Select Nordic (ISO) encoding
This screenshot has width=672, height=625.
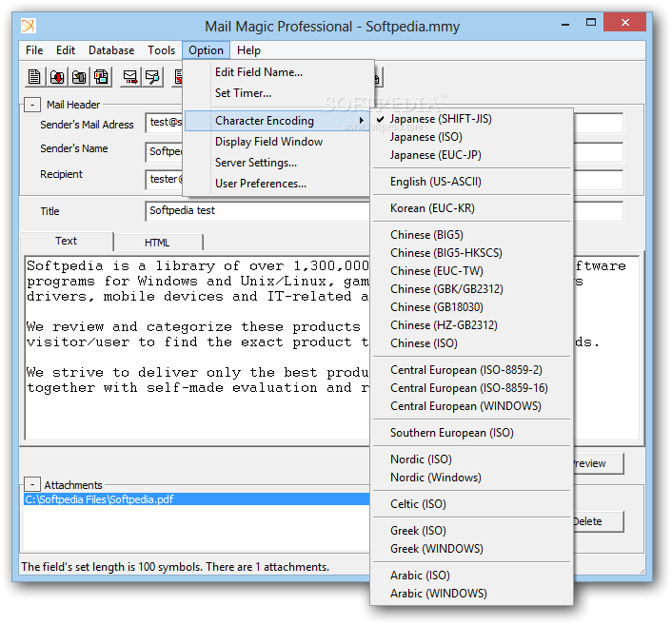coord(472,459)
